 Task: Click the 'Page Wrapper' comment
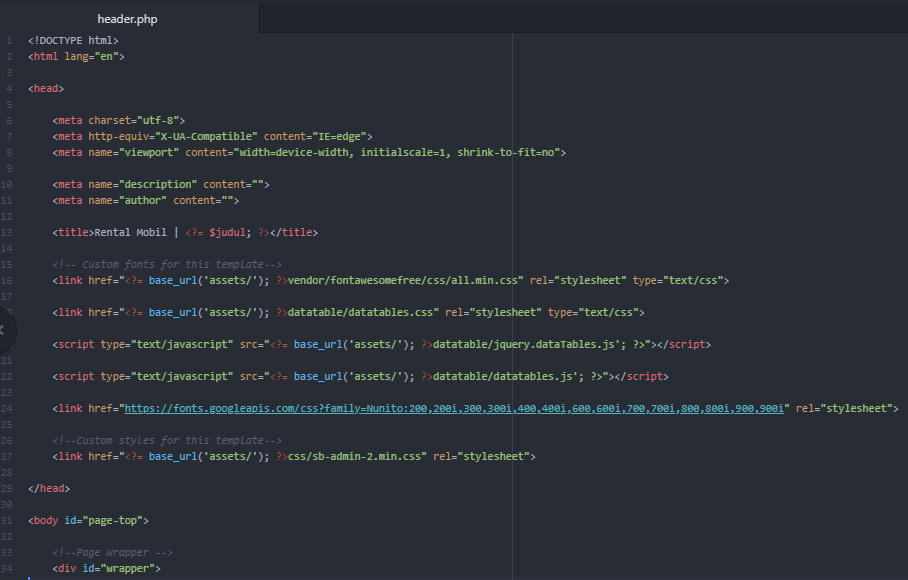click(x=112, y=552)
